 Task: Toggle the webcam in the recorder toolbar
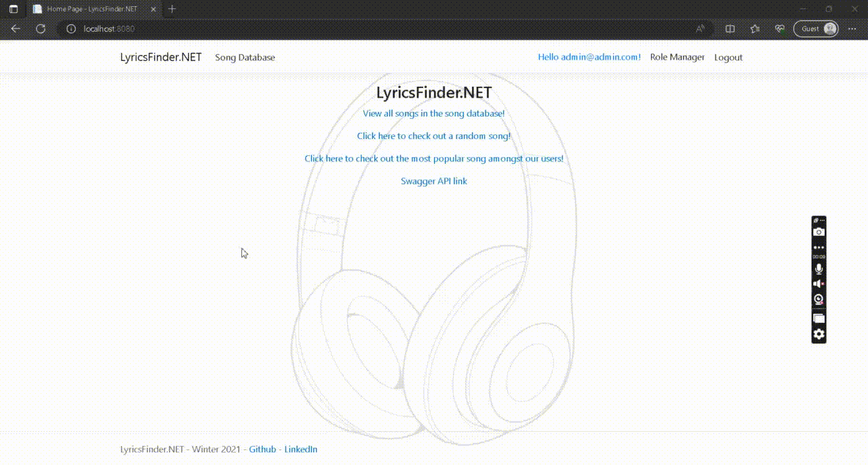818,300
